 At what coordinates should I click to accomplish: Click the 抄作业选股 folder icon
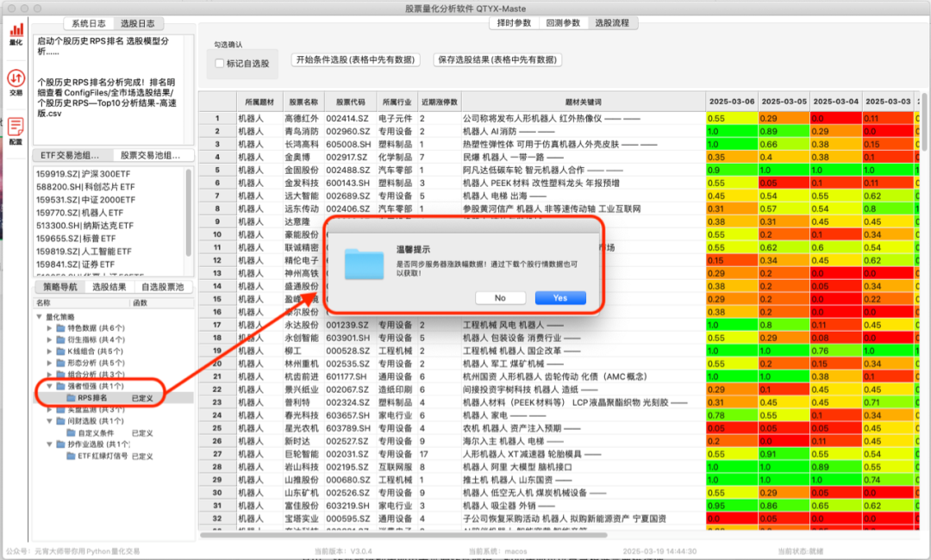coord(60,445)
